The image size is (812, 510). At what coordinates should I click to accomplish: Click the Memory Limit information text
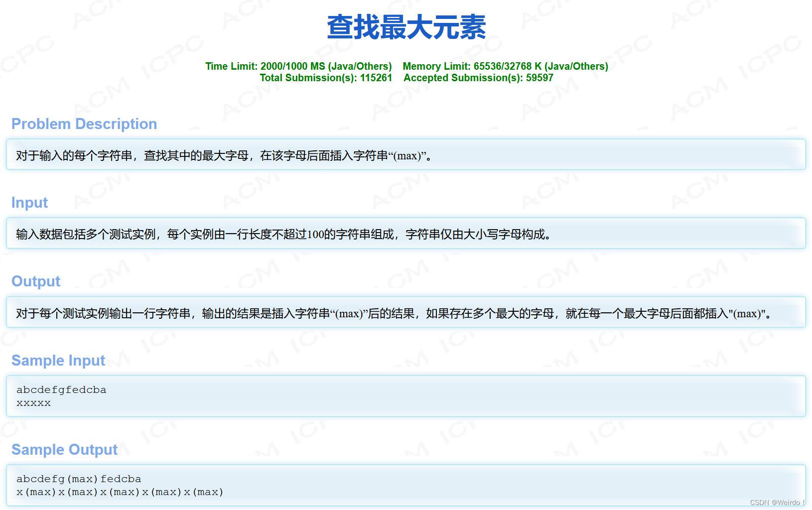[x=505, y=66]
